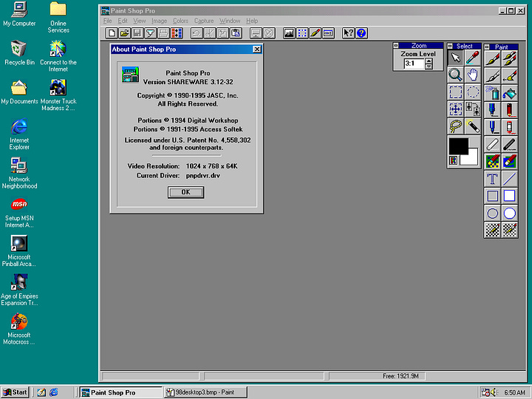
Task: Select the My Computer desktop icon
Action: pyautogui.click(x=19, y=14)
